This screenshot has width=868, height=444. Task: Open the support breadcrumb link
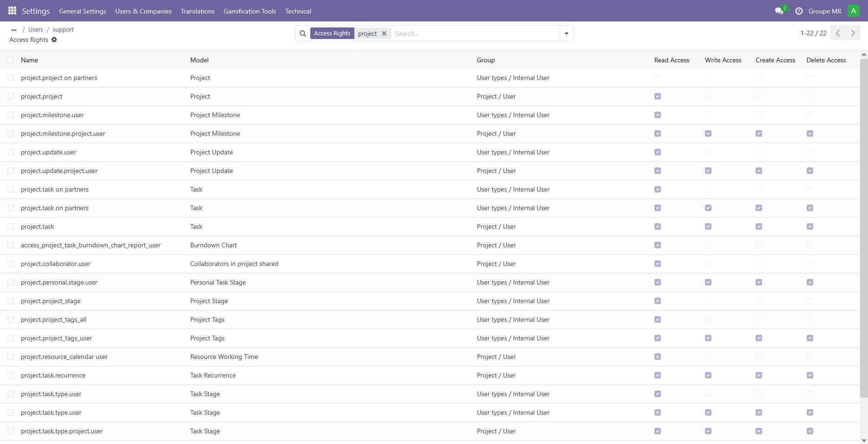[x=63, y=29]
